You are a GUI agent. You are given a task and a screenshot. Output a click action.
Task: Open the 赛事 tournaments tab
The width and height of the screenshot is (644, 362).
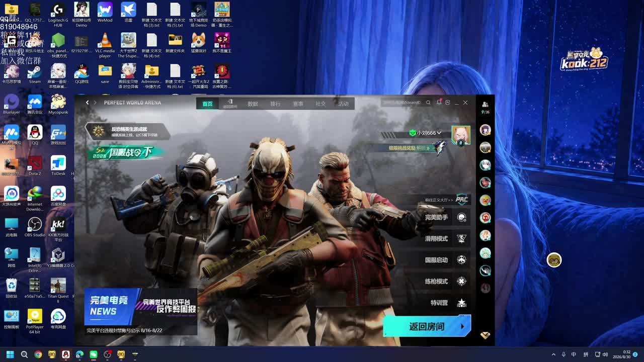click(x=298, y=104)
